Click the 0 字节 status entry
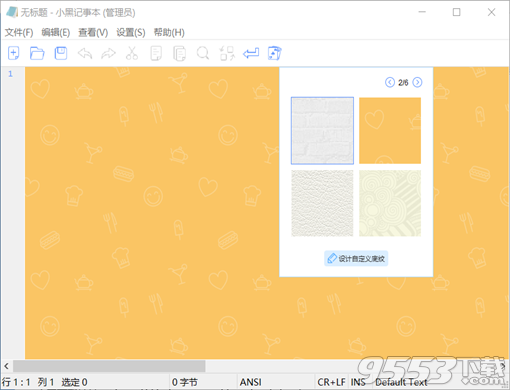Screen dimensions: 510x390 pyautogui.click(x=185, y=382)
